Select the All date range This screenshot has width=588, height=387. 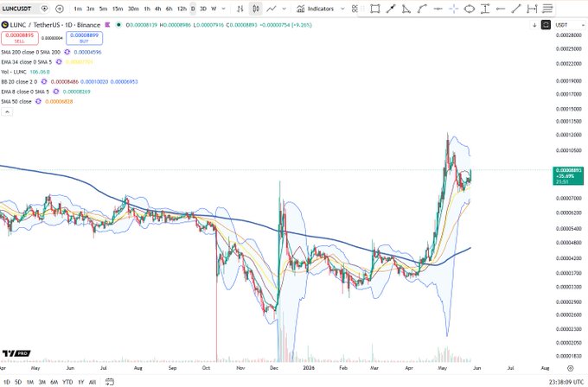(x=93, y=382)
